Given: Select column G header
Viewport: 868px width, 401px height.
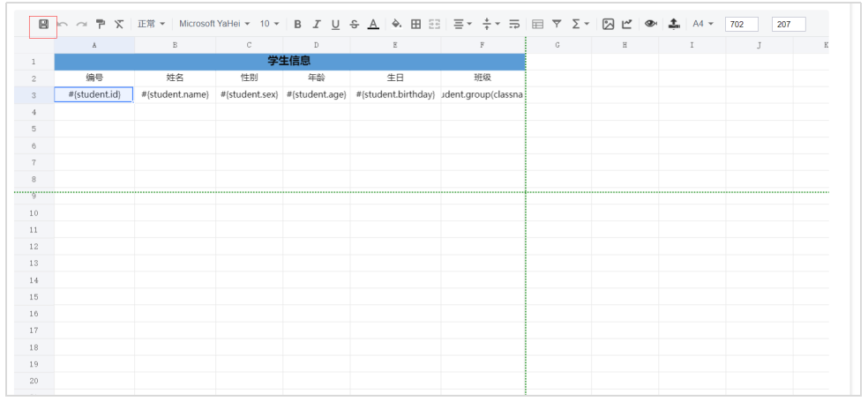Looking at the screenshot, I should (x=557, y=45).
